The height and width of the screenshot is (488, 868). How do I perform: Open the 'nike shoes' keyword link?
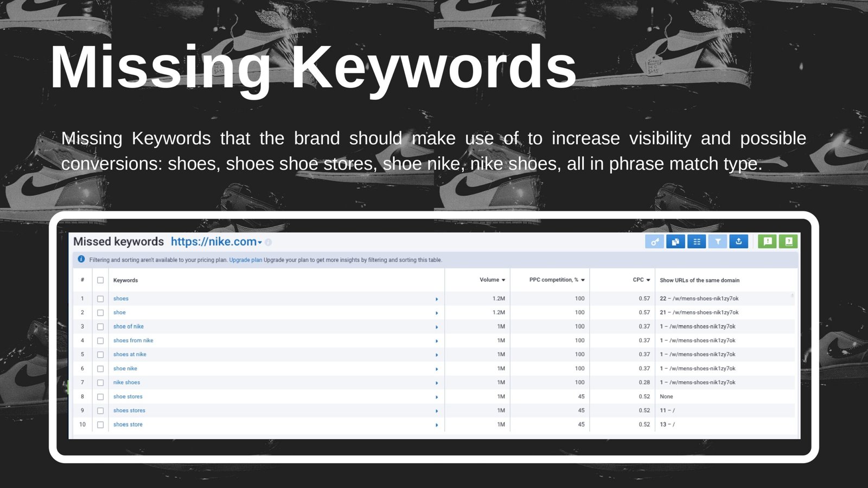click(126, 382)
